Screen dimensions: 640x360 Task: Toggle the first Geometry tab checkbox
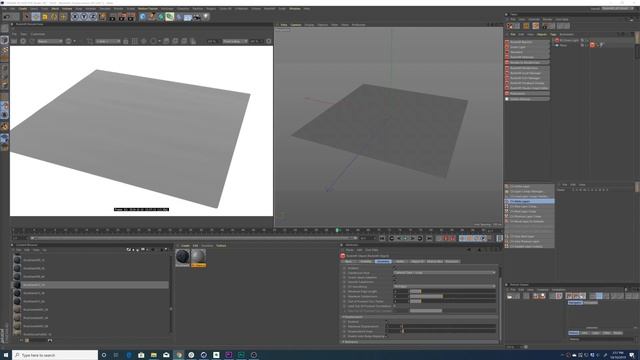coord(395,267)
